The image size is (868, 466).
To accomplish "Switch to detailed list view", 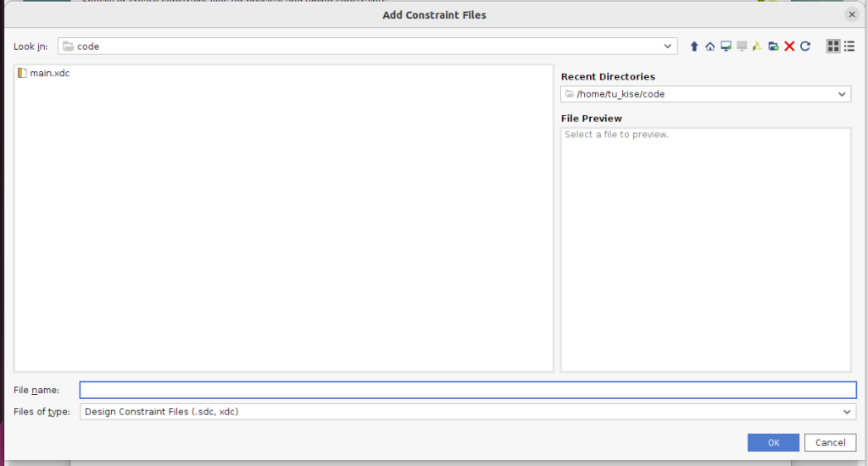I will [849, 47].
